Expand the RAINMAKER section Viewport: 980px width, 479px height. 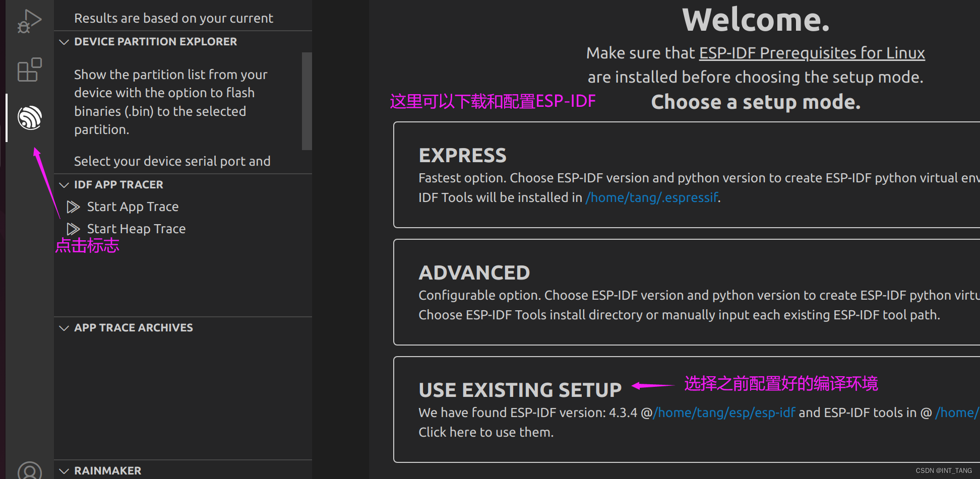(64, 470)
